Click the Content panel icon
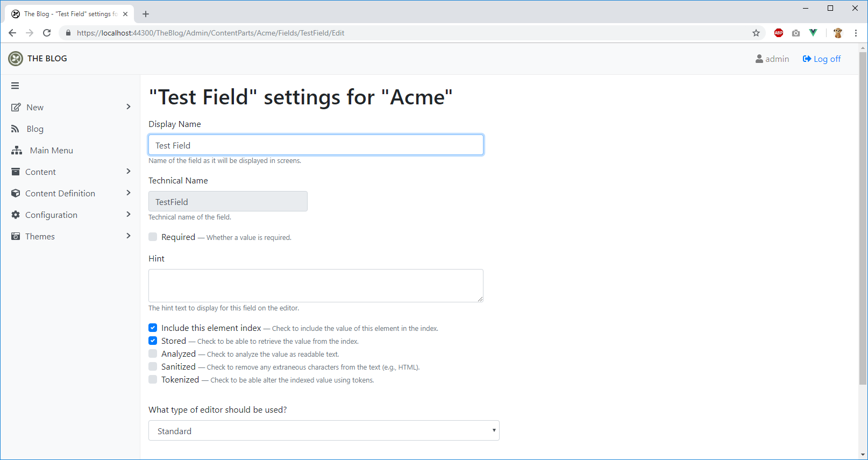Viewport: 868px width, 460px height. tap(16, 171)
